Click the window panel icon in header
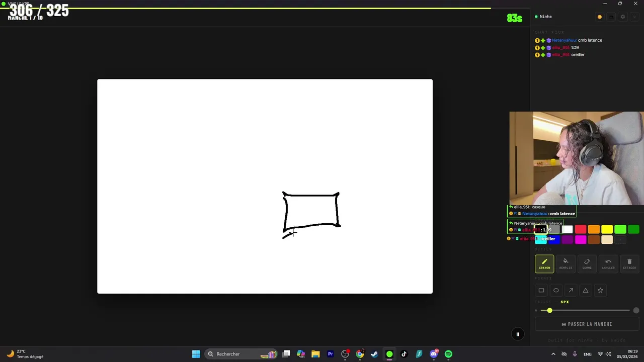The width and height of the screenshot is (644, 362). click(x=611, y=17)
